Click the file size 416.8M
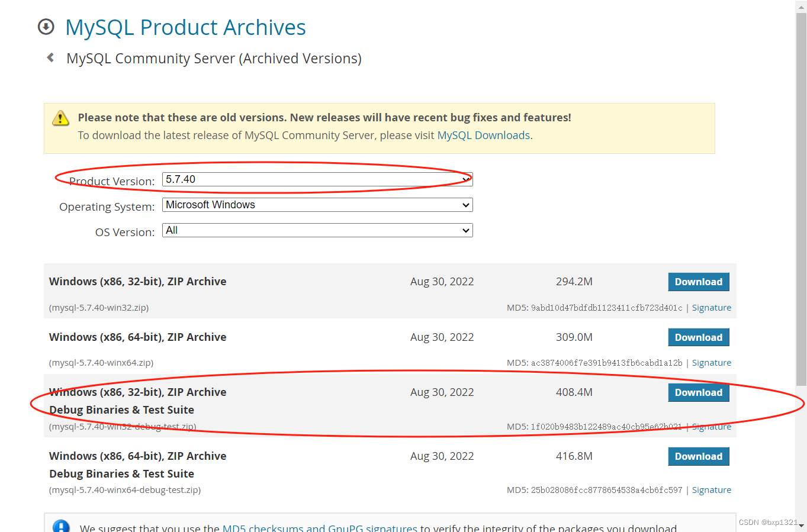This screenshot has height=532, width=807. [x=574, y=456]
